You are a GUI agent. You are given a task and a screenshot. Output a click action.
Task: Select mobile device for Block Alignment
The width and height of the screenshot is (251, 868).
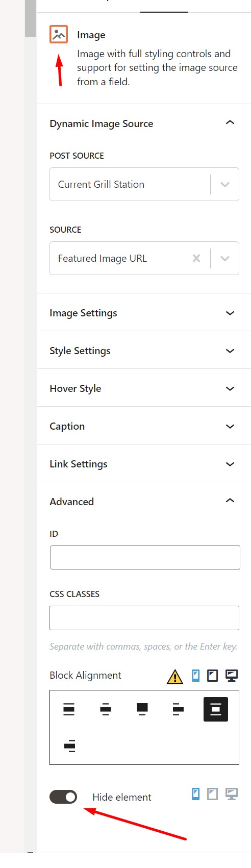pyautogui.click(x=195, y=676)
